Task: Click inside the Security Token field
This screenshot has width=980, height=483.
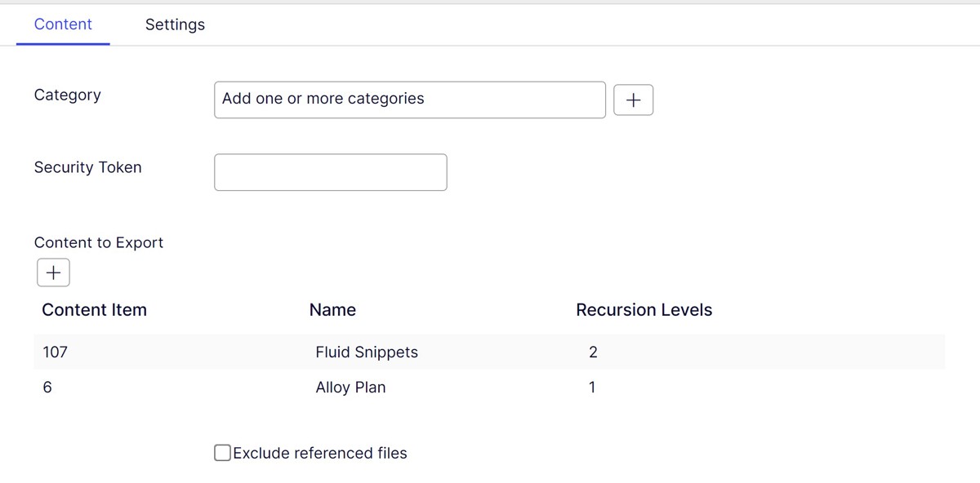Action: (330, 171)
